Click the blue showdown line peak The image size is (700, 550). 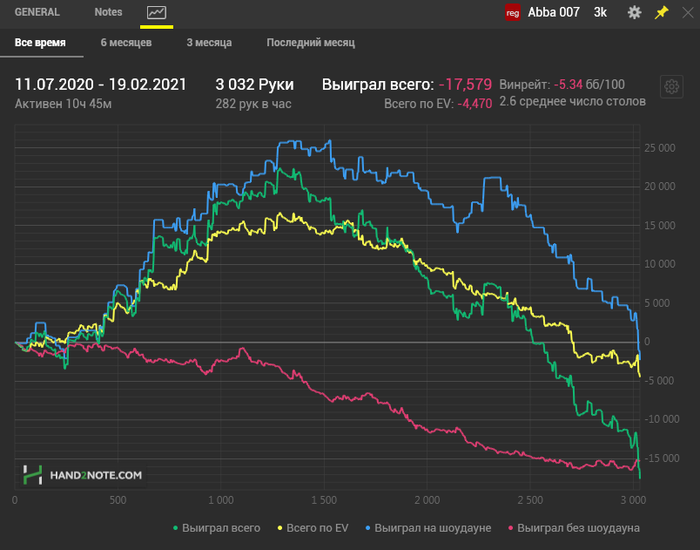[x=329, y=141]
